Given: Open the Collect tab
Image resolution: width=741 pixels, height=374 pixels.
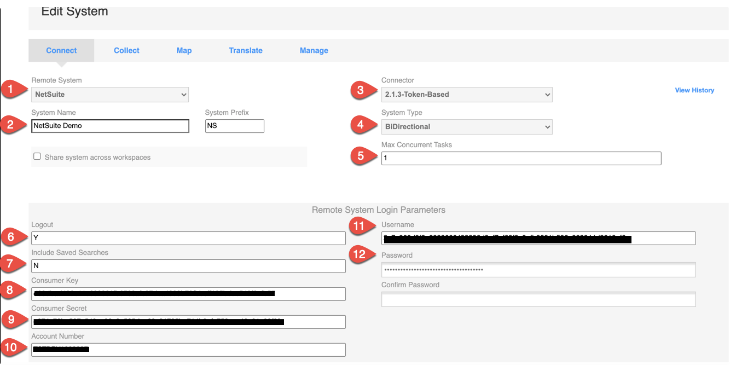Looking at the screenshot, I should tap(126, 51).
